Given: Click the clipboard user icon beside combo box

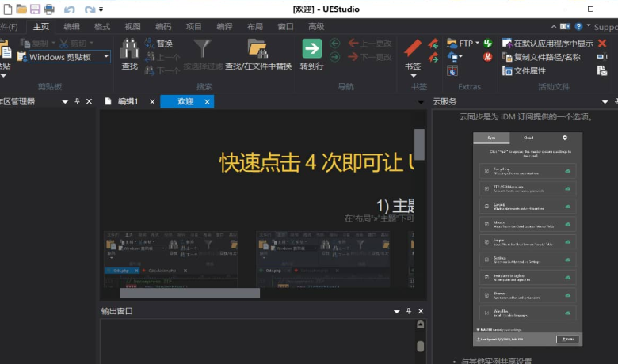Looking at the screenshot, I should (21, 58).
